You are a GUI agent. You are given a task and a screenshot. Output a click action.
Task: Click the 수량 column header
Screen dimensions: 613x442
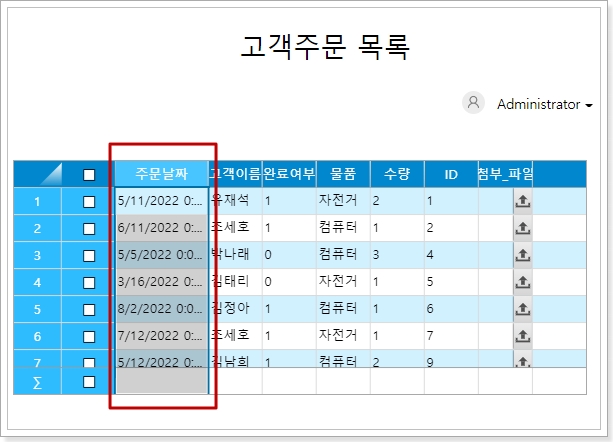click(397, 174)
